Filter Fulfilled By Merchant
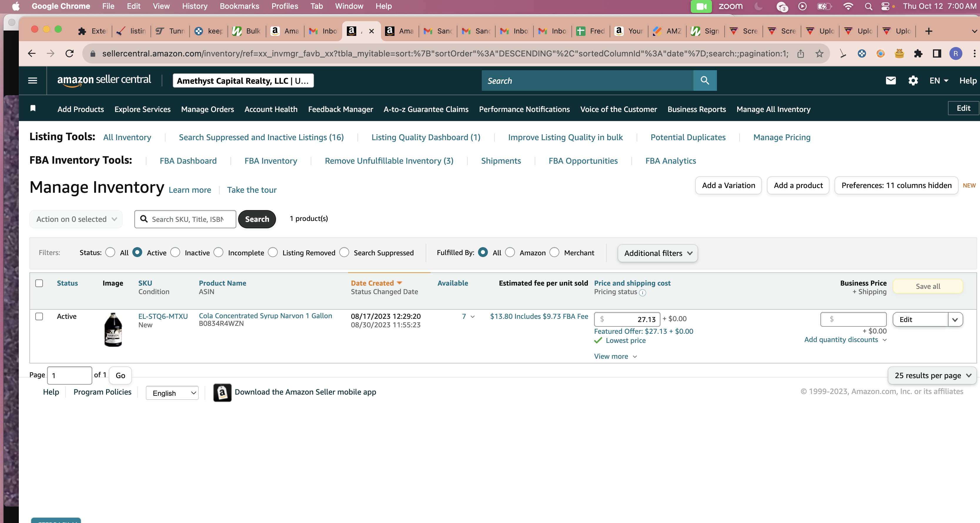The height and width of the screenshot is (523, 980). coord(555,253)
